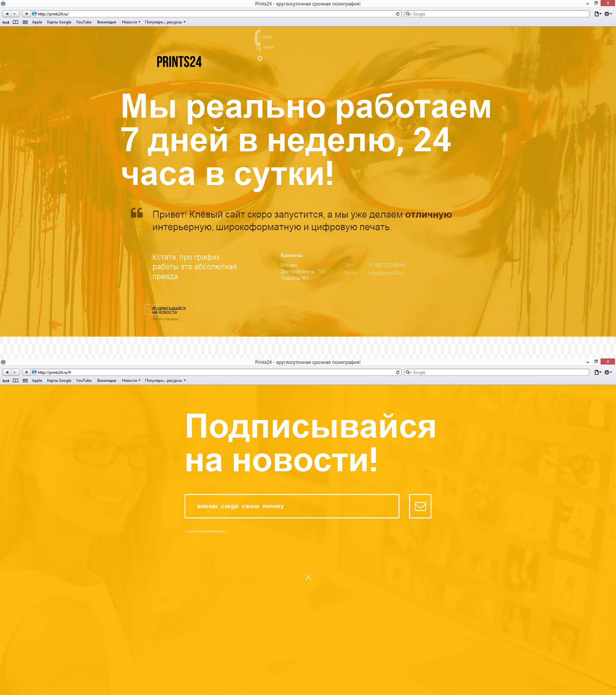The height and width of the screenshot is (695, 616).
Task: Close the subscription overlay with the X
Action: [308, 577]
